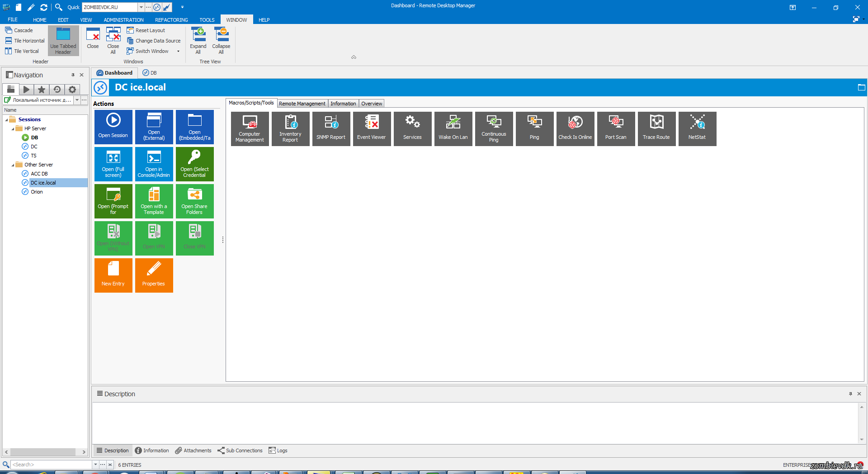
Task: Run the Check Is Online tool
Action: 575,129
